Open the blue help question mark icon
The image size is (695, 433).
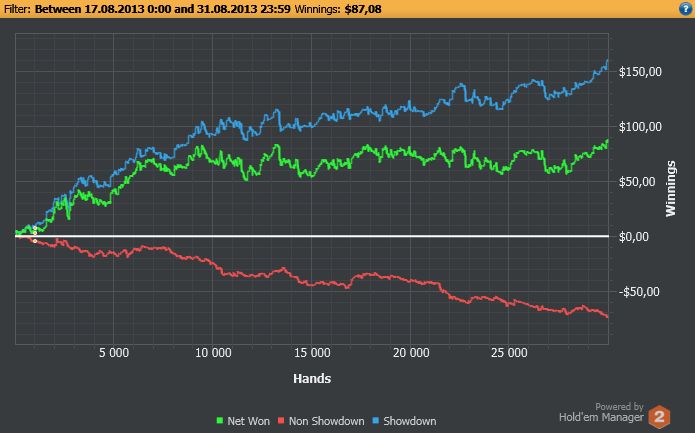click(685, 8)
